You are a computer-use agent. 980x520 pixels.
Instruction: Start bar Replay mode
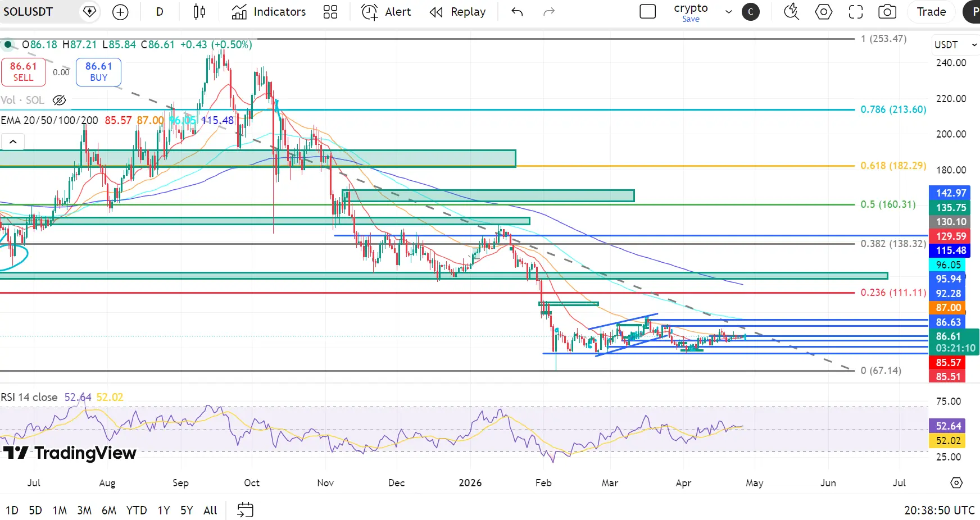[457, 12]
